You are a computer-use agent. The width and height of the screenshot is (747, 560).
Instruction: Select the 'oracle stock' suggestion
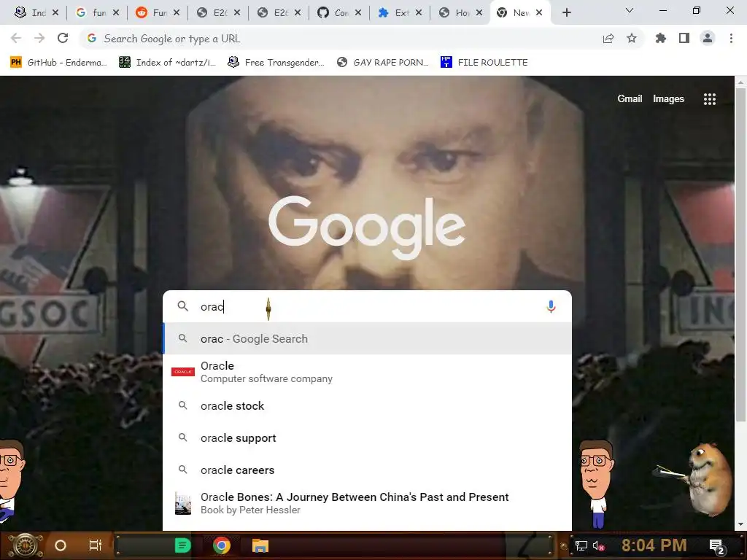[x=367, y=405]
